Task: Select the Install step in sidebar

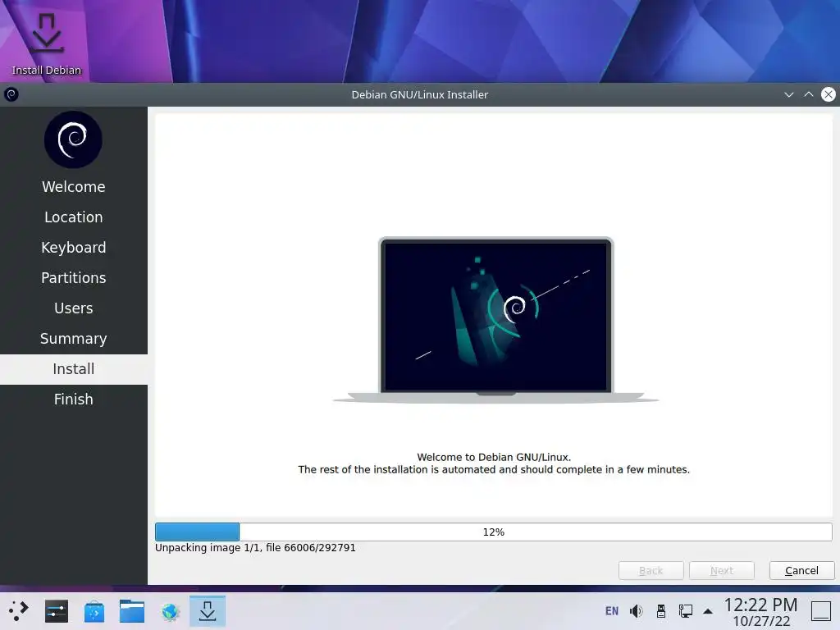Action: click(73, 369)
